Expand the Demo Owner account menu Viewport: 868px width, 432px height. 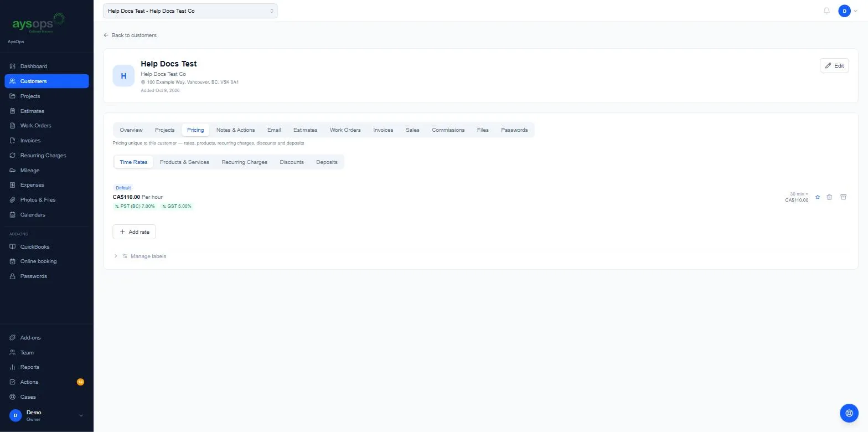(46, 415)
